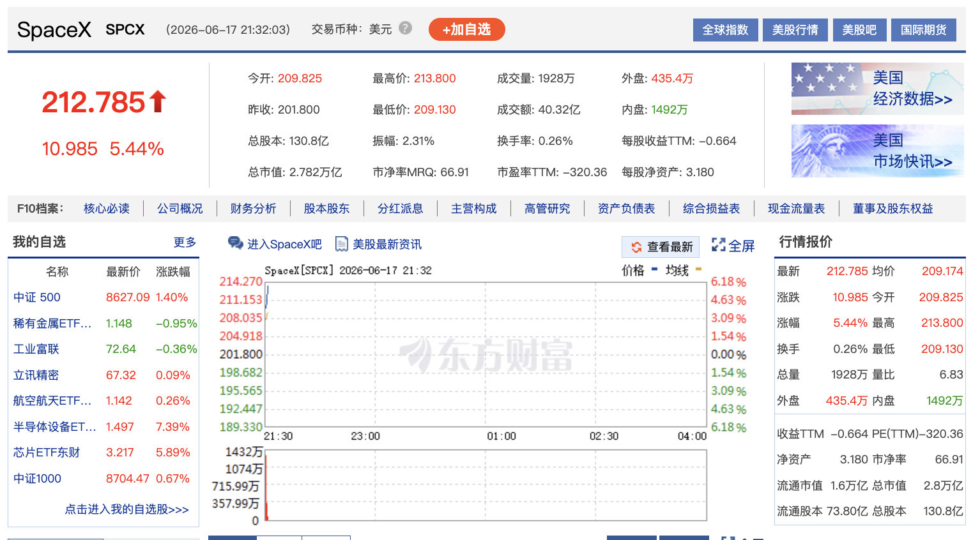Click the 流通市值 1.6万亿 value
The width and height of the screenshot is (980, 540).
coord(849,486)
